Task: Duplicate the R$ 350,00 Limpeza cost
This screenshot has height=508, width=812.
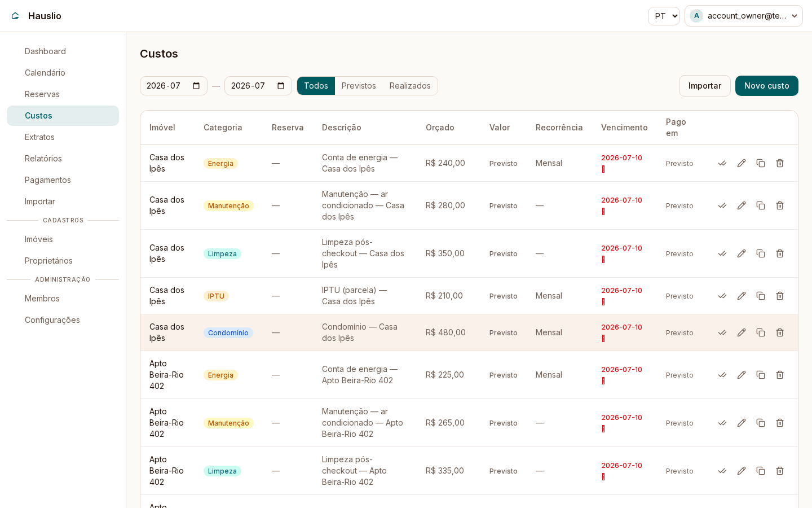Action: click(761, 253)
